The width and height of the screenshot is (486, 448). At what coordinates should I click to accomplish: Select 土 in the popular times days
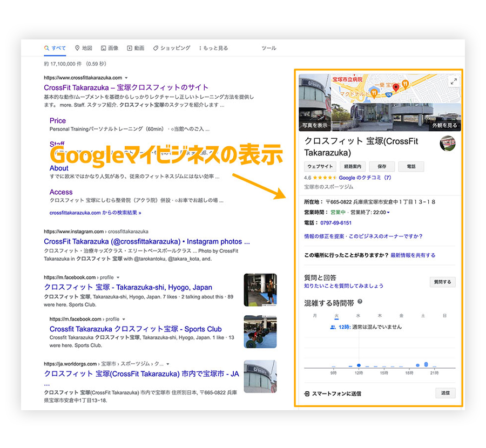pos(423,315)
